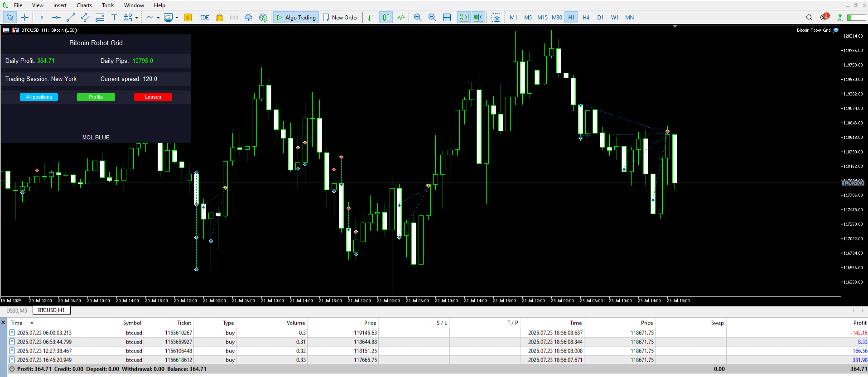Click the green Profits button
Image resolution: width=868 pixels, height=377 pixels.
point(96,97)
